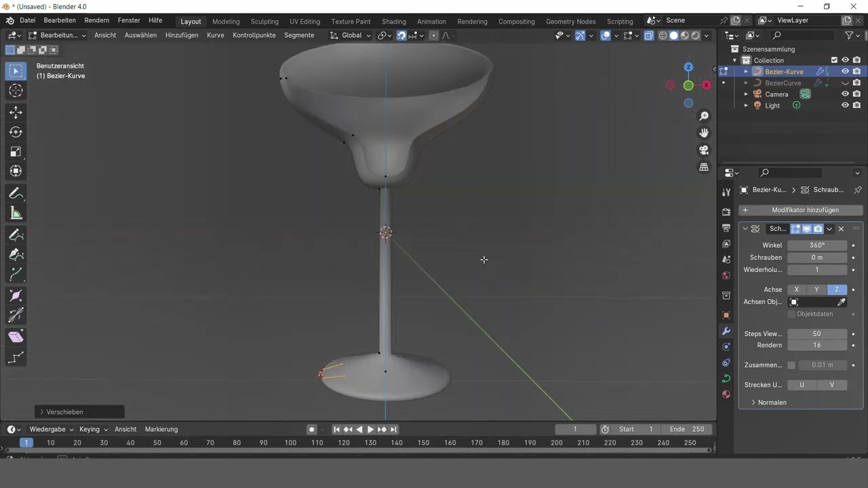This screenshot has height=488, width=868.
Task: Choose the Move tool
Action: point(16,113)
